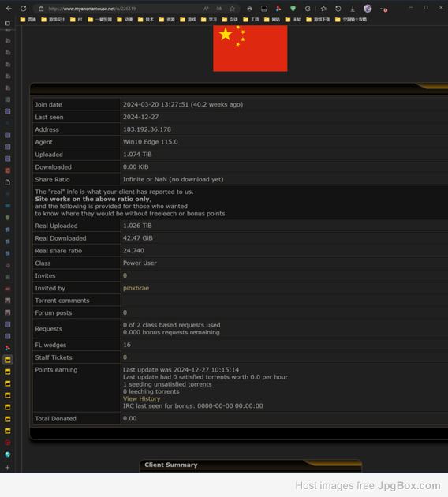Open the downloads arrow icon
The height and width of the screenshot is (497, 448).
353,9
